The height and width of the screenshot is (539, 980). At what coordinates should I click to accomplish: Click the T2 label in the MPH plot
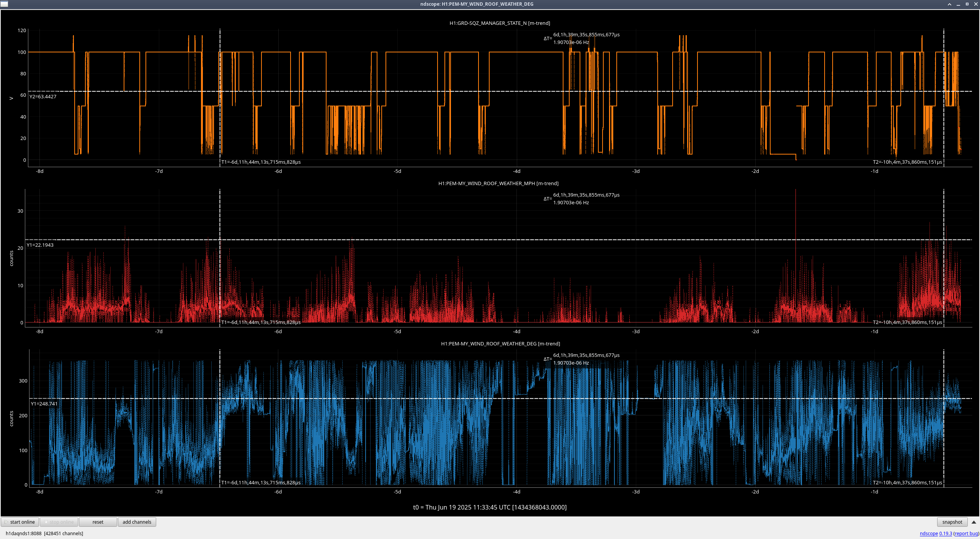907,322
